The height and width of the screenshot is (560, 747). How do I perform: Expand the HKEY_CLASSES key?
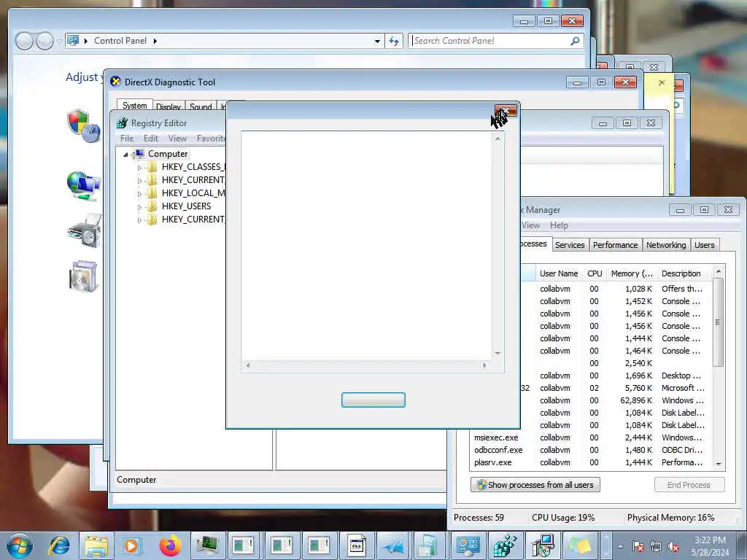pos(139,168)
